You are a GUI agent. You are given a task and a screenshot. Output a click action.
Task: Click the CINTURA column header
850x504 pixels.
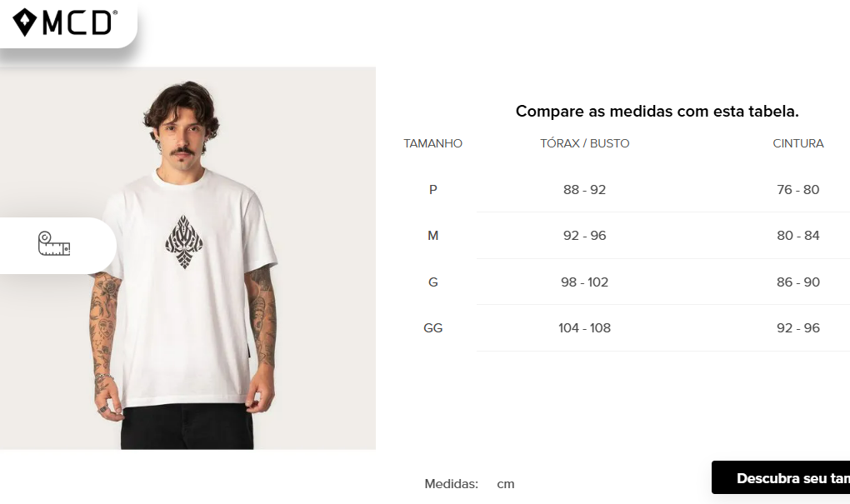798,143
